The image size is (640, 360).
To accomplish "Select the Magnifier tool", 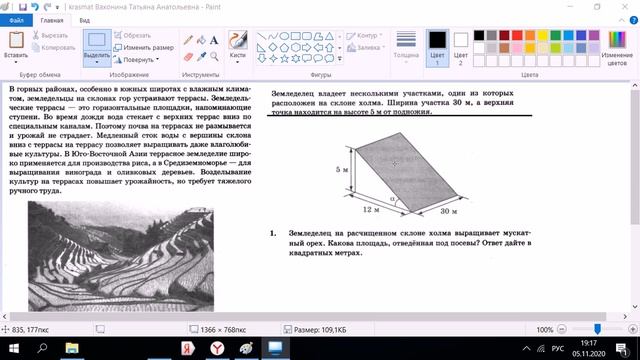I will pyautogui.click(x=214, y=56).
